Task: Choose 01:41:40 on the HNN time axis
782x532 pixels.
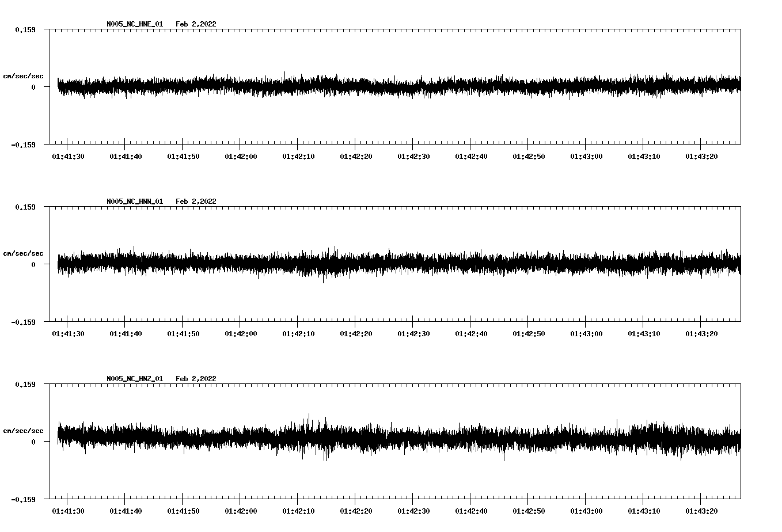Action: tap(126, 334)
